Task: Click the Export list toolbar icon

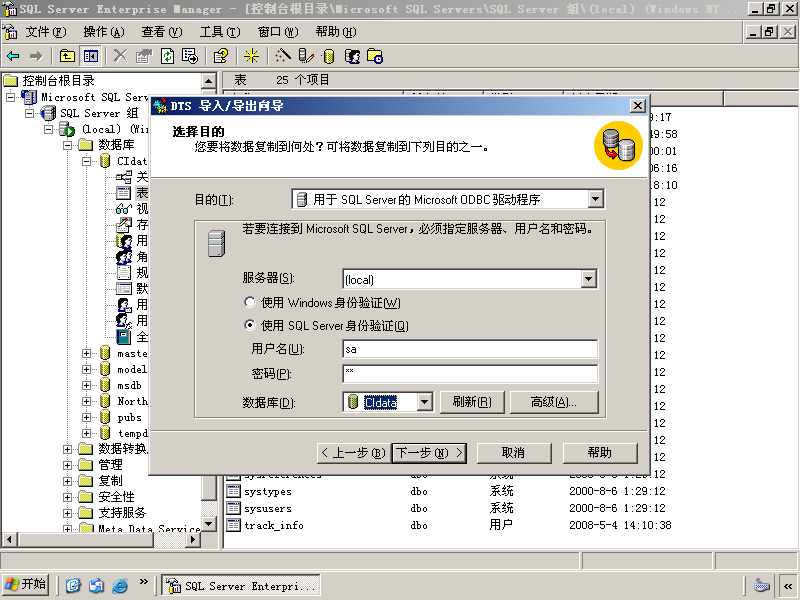Action: 190,56
